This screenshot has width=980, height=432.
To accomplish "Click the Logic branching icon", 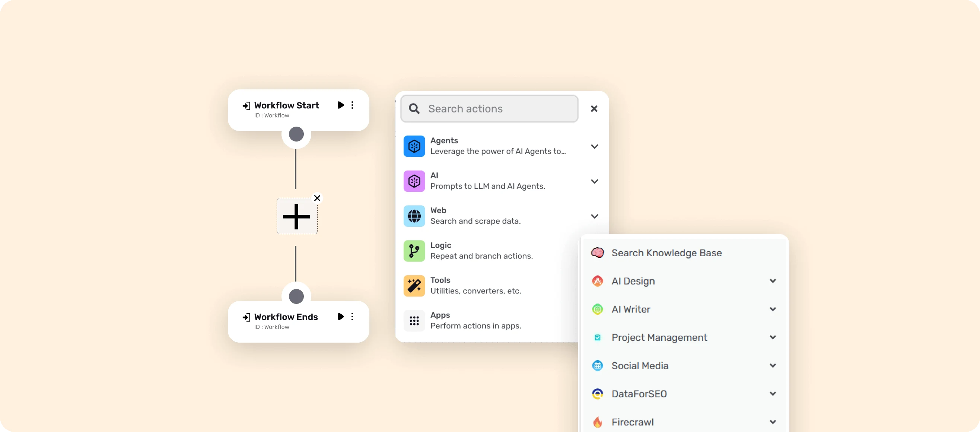I will [414, 251].
